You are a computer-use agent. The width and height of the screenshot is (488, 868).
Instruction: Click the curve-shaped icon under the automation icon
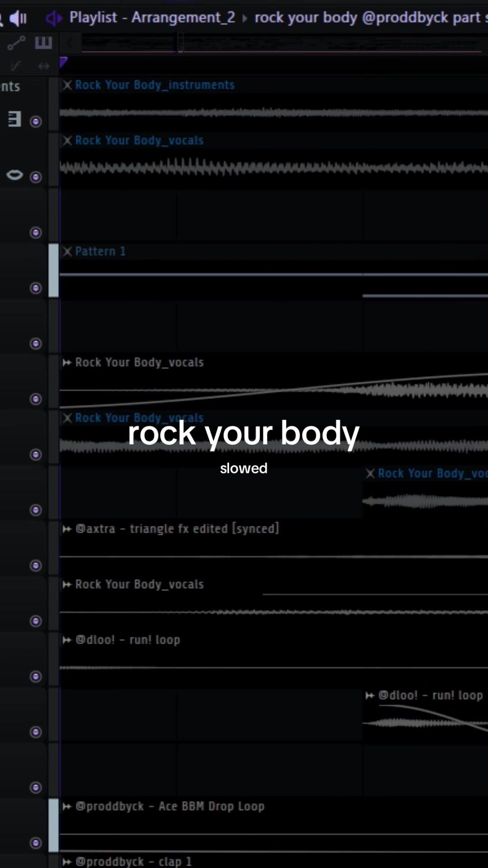(x=16, y=66)
